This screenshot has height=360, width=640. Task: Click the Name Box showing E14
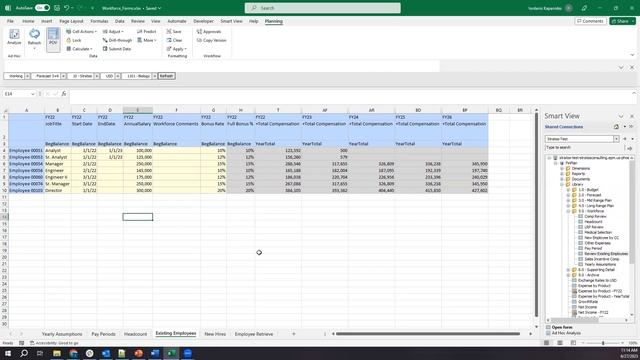[19, 94]
